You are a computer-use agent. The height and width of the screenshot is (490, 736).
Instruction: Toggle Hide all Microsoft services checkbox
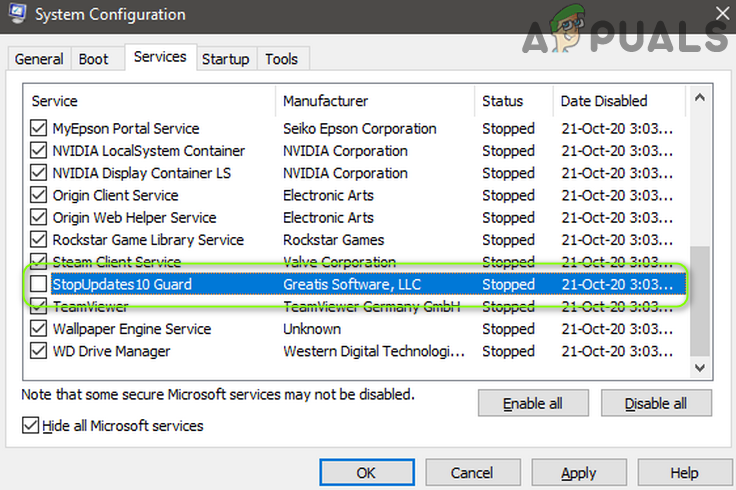tap(30, 426)
